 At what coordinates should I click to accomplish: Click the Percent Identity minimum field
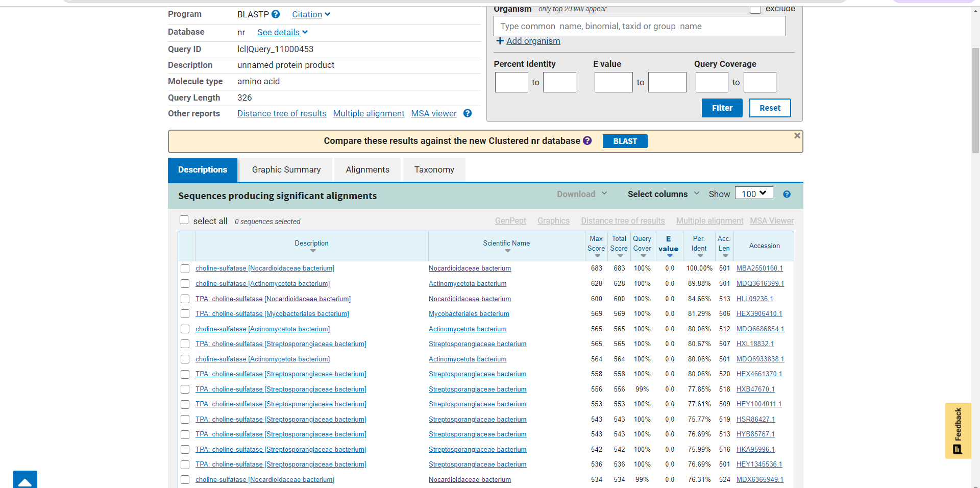[511, 82]
